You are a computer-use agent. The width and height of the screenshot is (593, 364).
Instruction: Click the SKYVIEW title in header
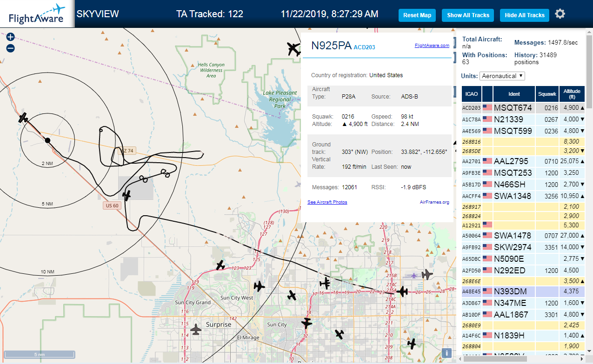click(x=98, y=14)
